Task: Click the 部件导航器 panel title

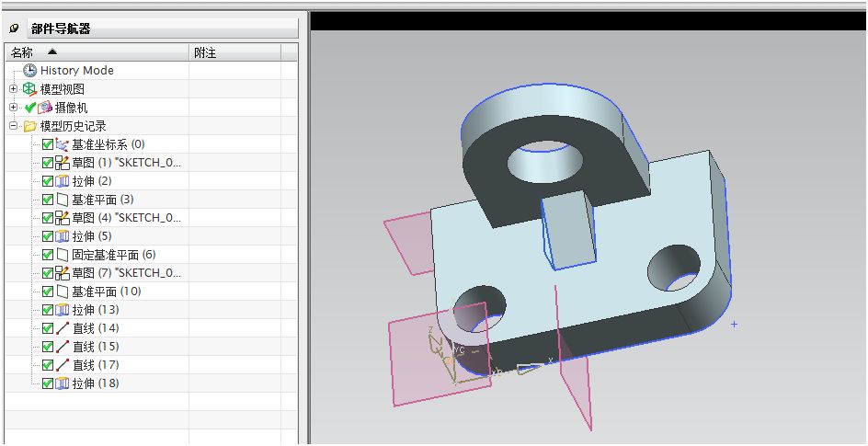Action: tap(61, 29)
